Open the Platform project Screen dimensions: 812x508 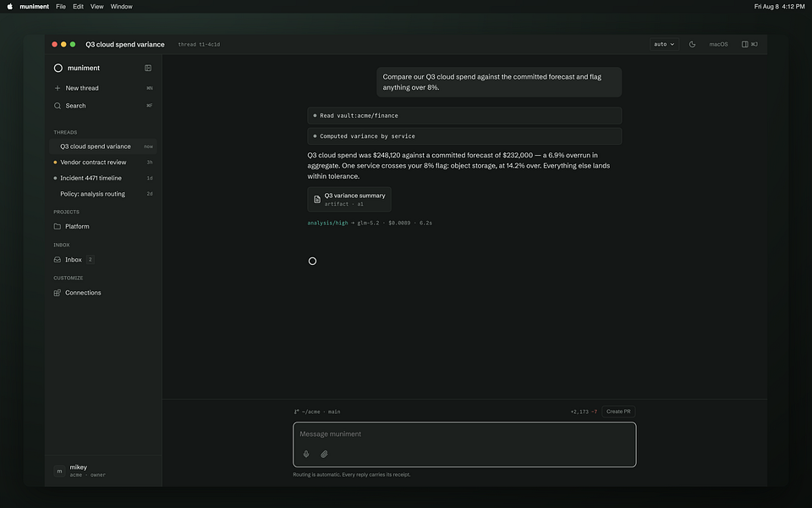pos(103,227)
